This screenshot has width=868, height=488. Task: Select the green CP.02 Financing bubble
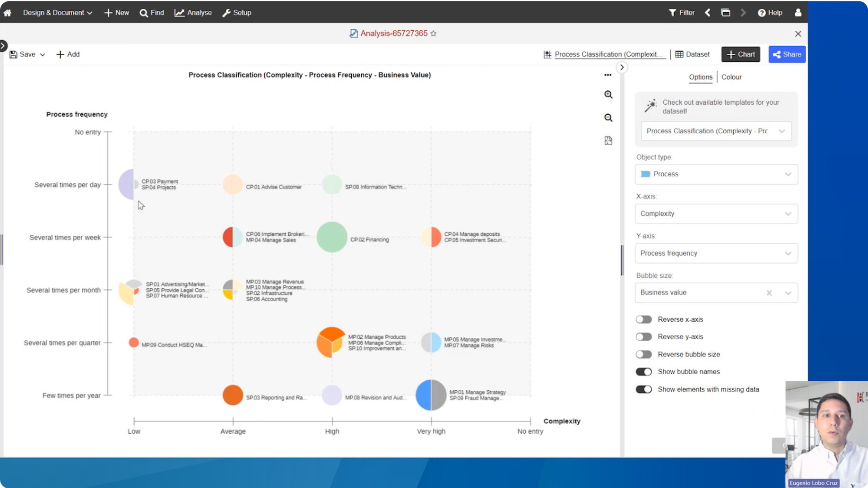pyautogui.click(x=332, y=237)
